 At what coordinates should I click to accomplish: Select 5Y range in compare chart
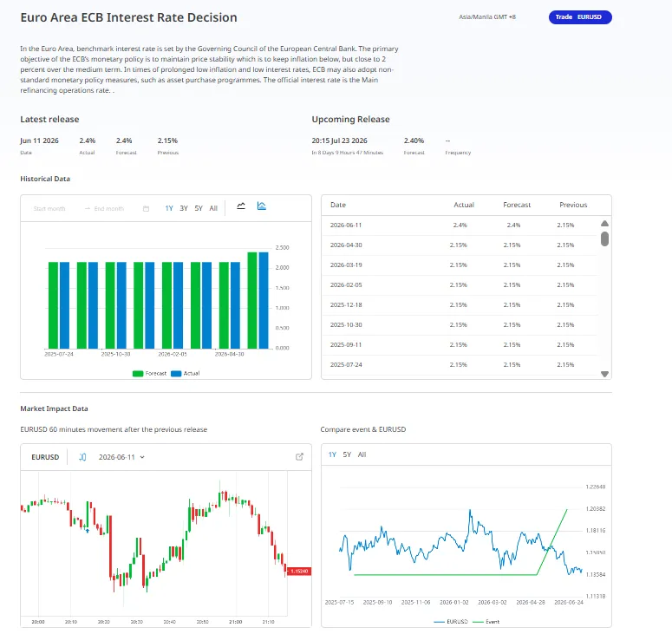point(347,454)
